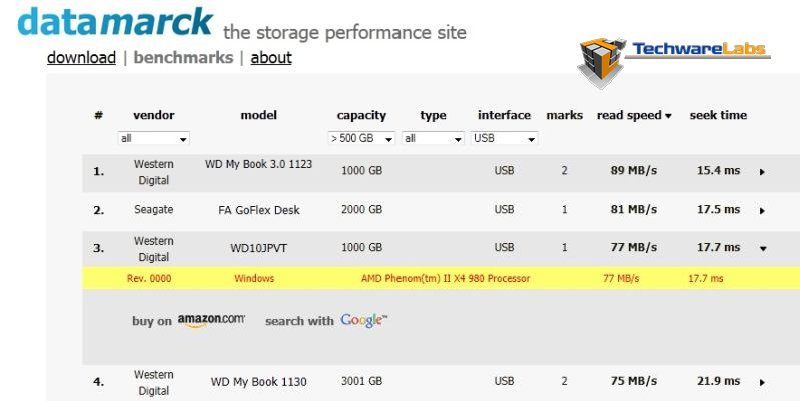Open the capacity filter showing > 500 GB

pos(361,138)
